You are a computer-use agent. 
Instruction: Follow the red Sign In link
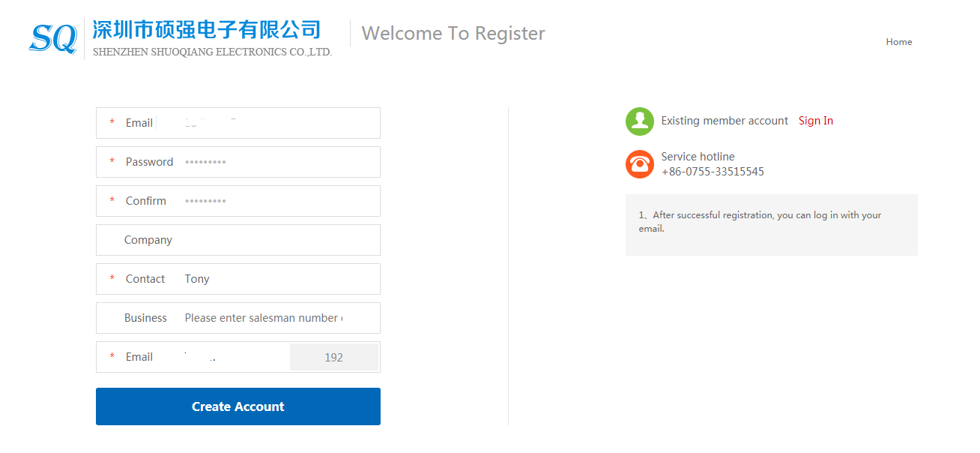[x=816, y=121]
